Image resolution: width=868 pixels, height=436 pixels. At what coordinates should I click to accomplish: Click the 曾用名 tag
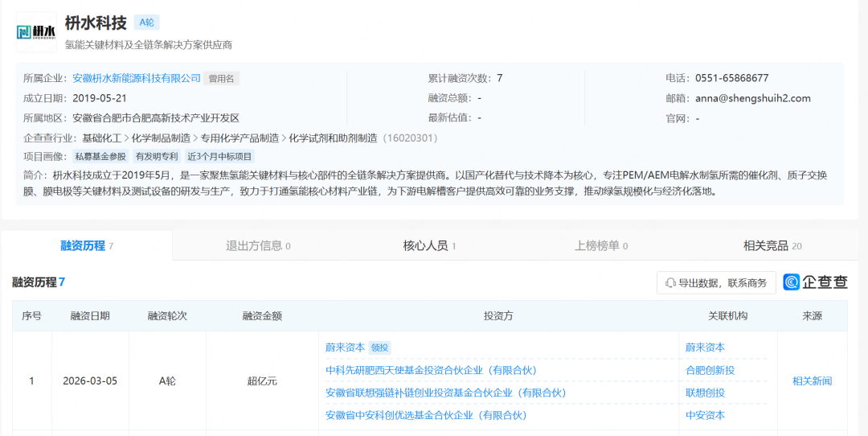(222, 79)
